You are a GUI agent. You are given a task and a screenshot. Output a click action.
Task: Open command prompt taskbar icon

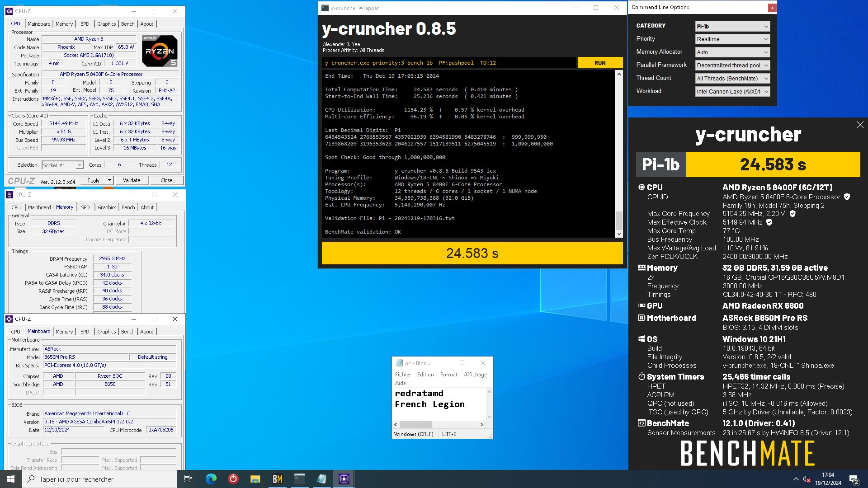pyautogui.click(x=300, y=479)
